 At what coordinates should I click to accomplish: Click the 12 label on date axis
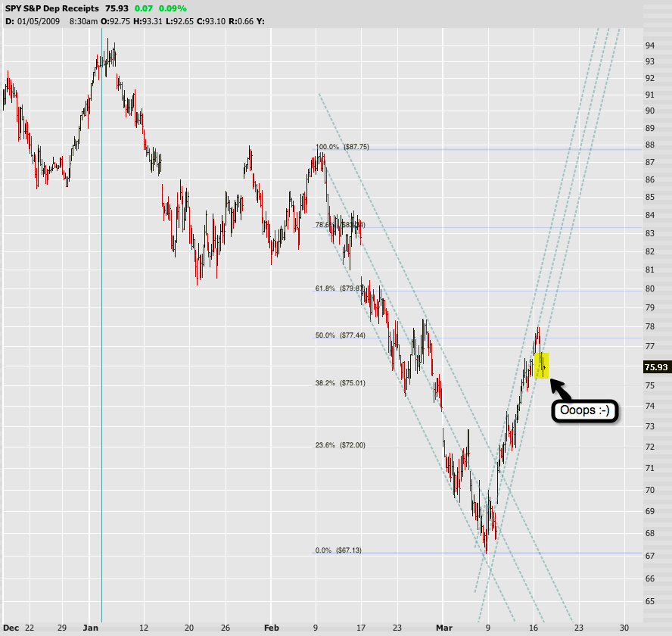pyautogui.click(x=144, y=628)
